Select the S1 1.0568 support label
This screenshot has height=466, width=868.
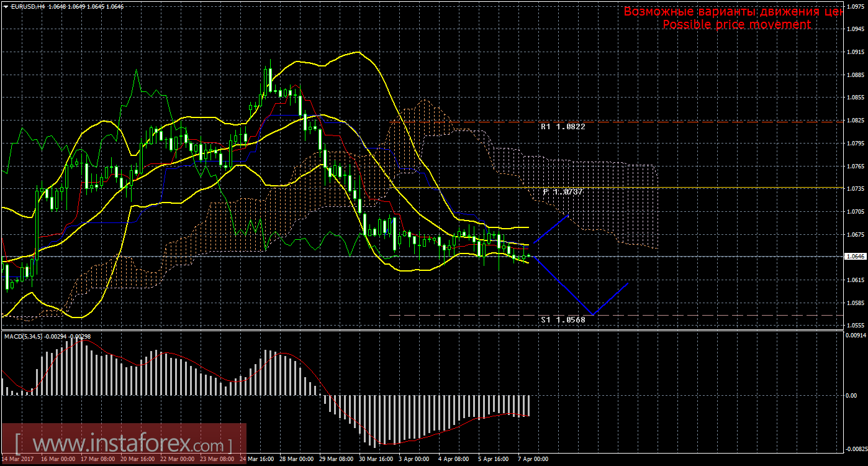pos(563,319)
